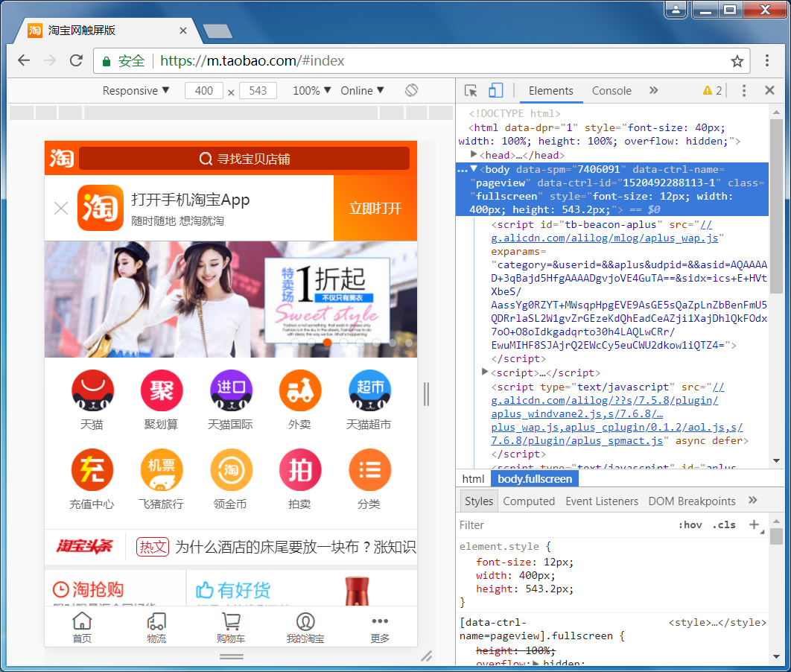
Task: Click the 立即打开 button
Action: click(x=375, y=208)
